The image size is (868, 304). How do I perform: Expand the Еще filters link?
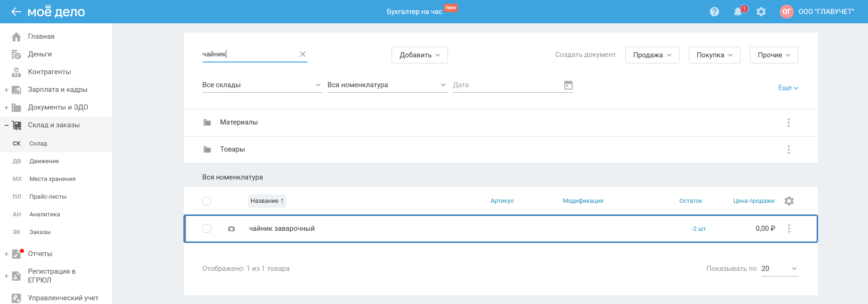coord(788,88)
